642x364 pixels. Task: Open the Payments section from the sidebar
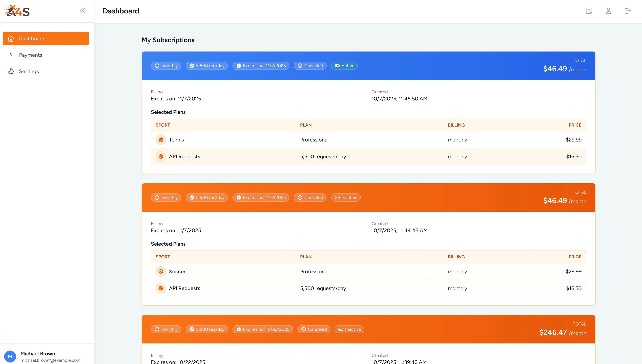30,55
